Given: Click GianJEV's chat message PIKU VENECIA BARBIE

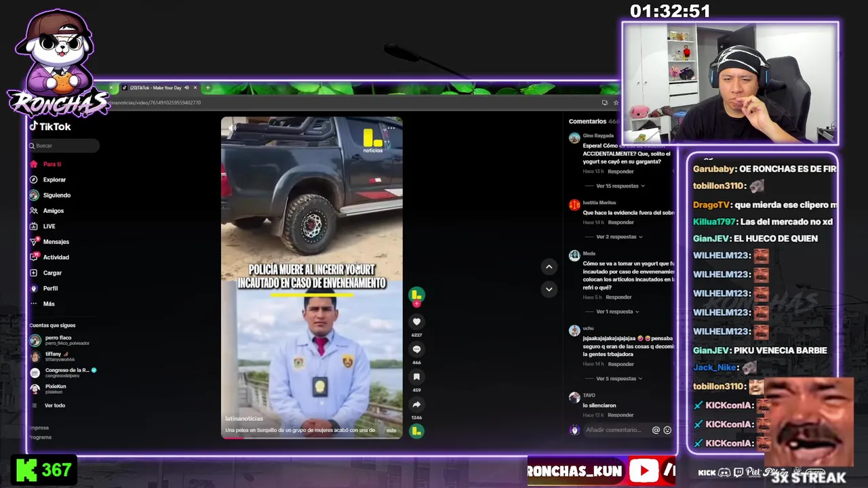Looking at the screenshot, I should [x=781, y=350].
